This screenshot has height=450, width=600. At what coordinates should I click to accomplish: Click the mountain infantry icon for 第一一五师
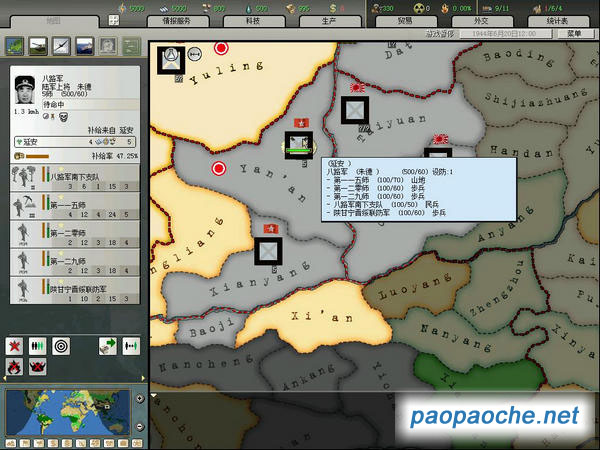[x=24, y=205]
